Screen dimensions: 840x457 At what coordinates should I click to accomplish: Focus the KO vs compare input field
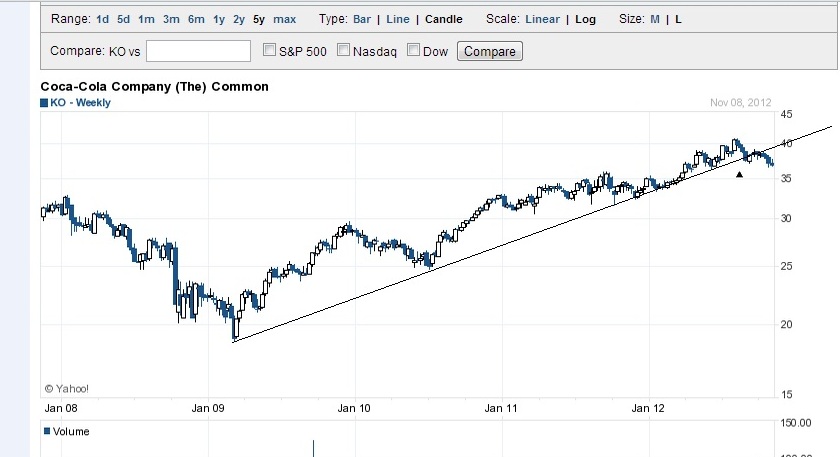(x=198, y=51)
